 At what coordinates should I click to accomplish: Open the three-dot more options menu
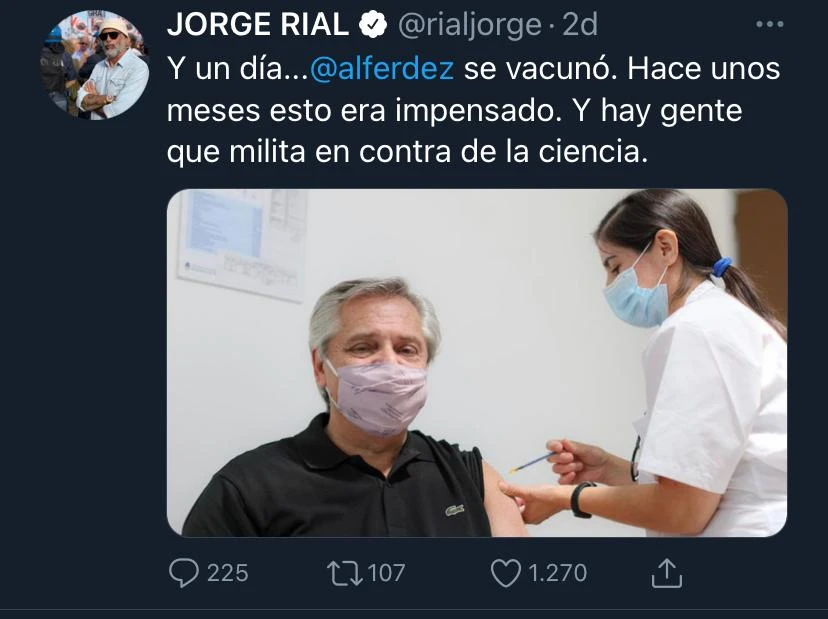pyautogui.click(x=769, y=24)
